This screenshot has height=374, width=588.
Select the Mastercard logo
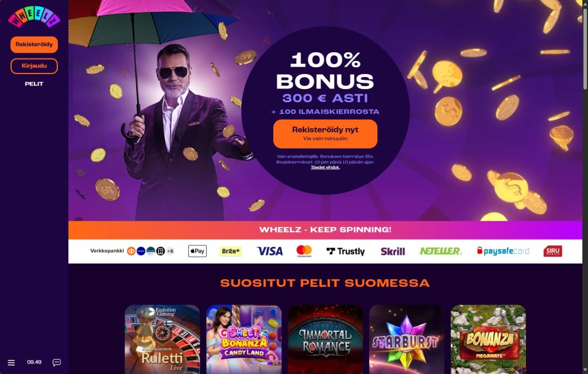[x=304, y=251]
